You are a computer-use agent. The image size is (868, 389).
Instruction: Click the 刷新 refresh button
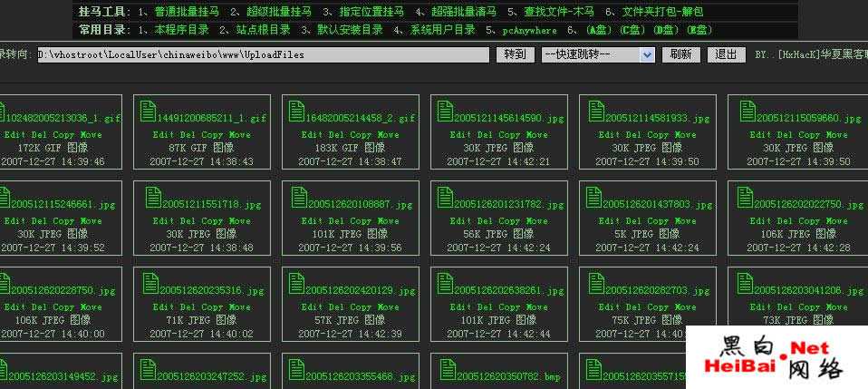click(x=680, y=54)
